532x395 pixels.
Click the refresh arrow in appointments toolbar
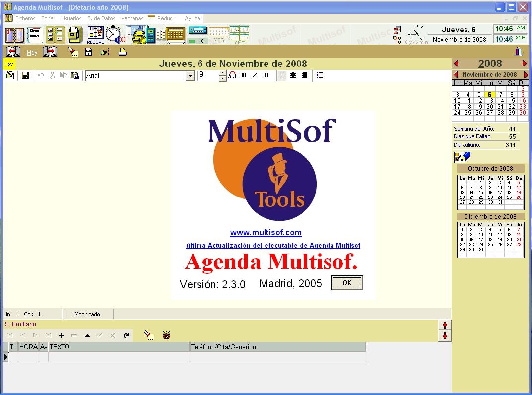tap(126, 335)
